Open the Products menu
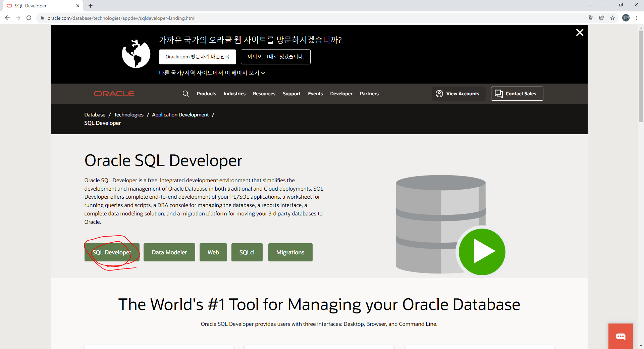 [x=206, y=94]
